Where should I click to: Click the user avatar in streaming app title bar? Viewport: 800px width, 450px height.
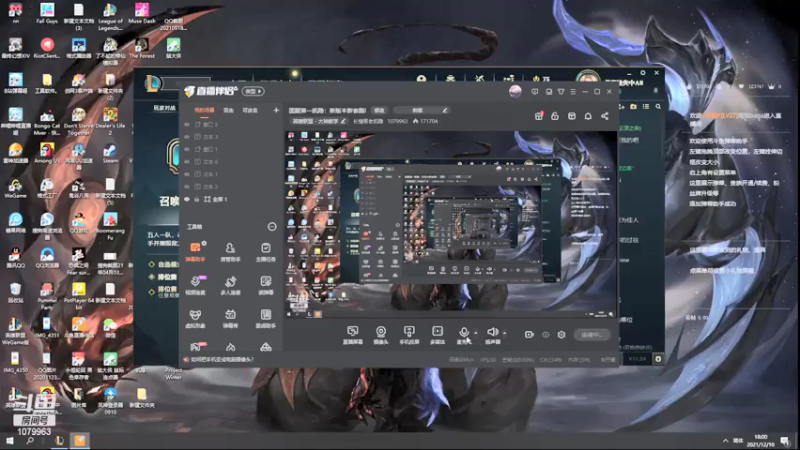pos(515,91)
